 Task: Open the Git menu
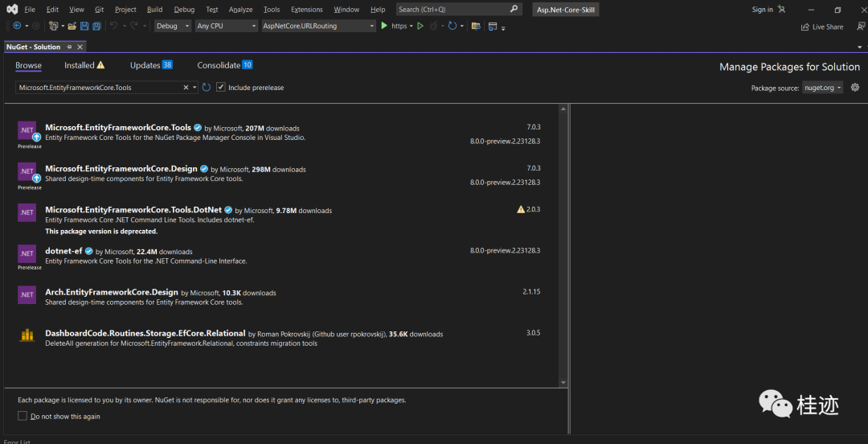[99, 10]
